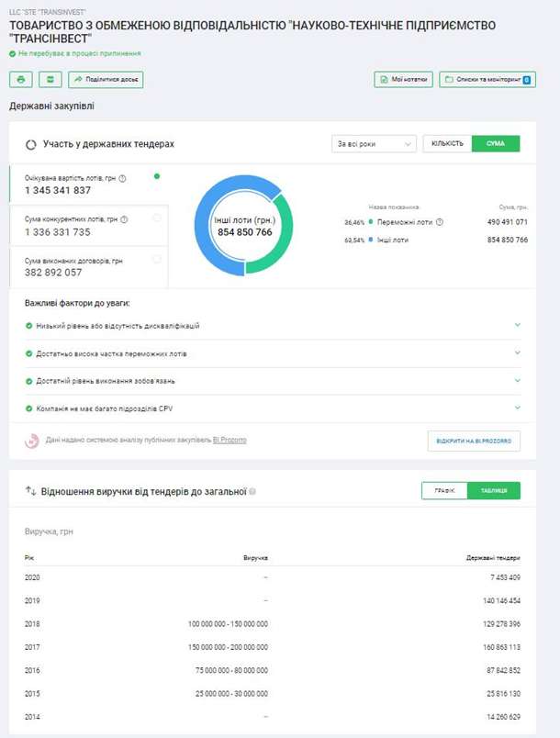
Task: Select the Сума виконаних договорів radio option
Action: 157,259
